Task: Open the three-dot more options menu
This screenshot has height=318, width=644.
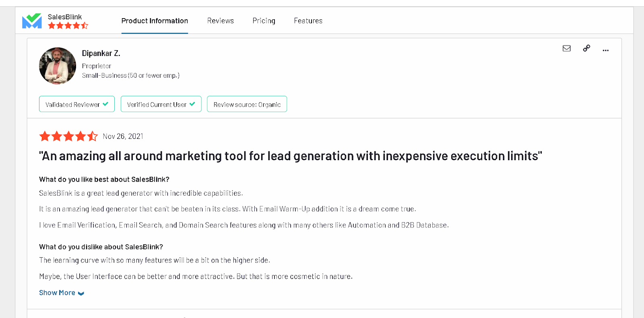Action: 605,50
